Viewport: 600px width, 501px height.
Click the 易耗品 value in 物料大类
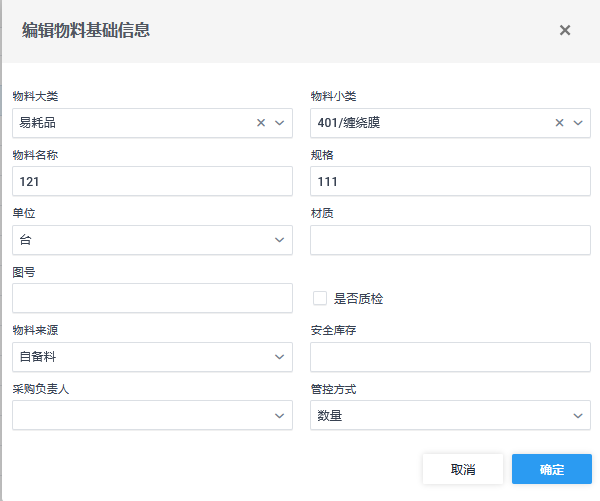coord(40,123)
